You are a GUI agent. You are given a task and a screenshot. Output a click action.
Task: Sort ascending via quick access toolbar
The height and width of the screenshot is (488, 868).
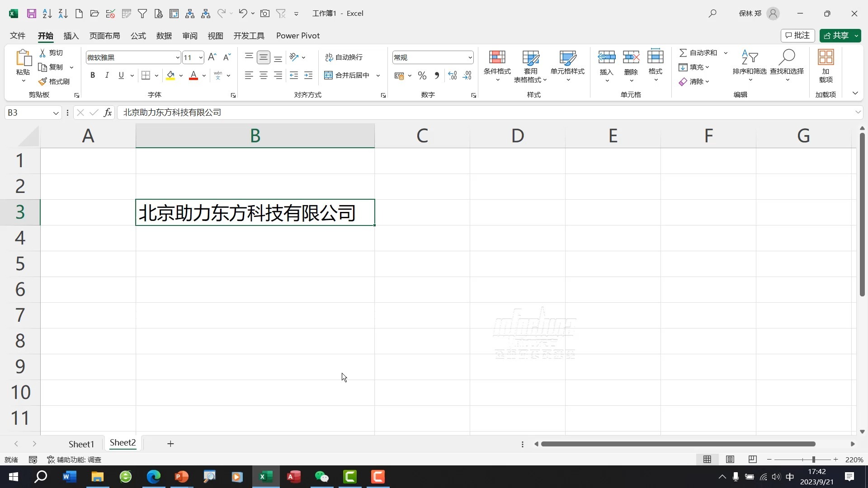click(x=47, y=14)
